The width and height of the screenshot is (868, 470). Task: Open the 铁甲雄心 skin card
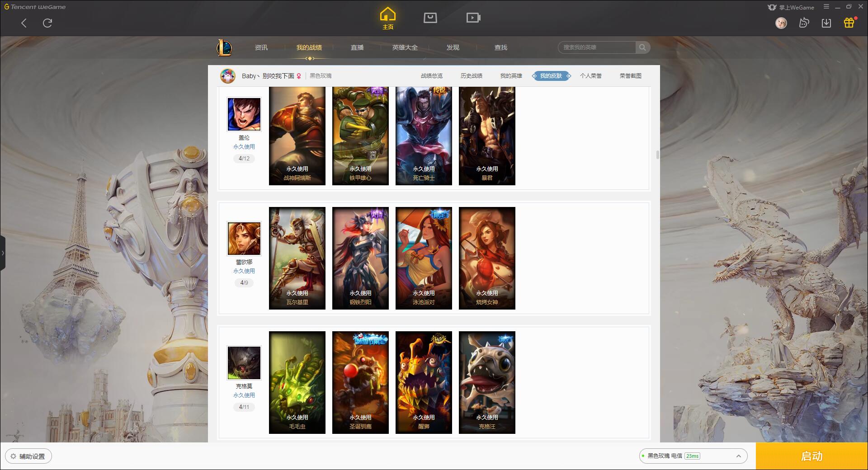360,136
